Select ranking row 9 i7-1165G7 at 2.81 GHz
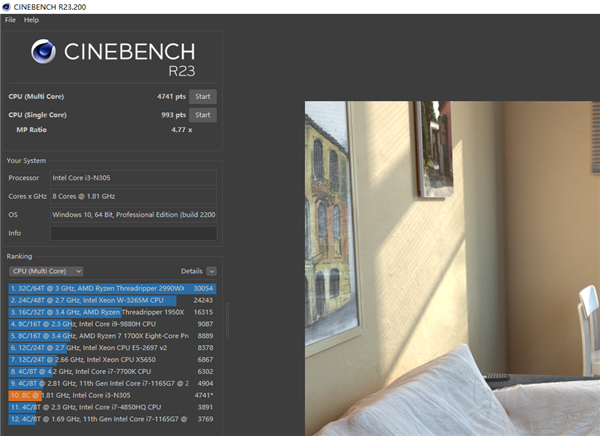This screenshot has height=436, width=600. [x=112, y=383]
